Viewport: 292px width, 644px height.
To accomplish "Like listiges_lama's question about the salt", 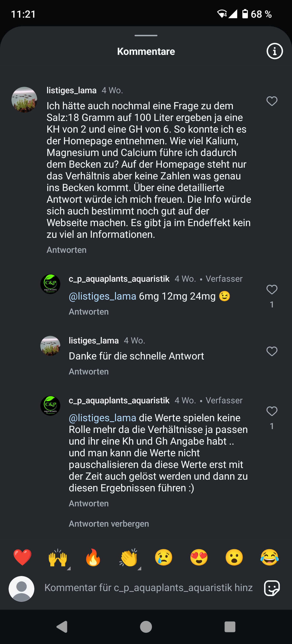I will pyautogui.click(x=272, y=101).
